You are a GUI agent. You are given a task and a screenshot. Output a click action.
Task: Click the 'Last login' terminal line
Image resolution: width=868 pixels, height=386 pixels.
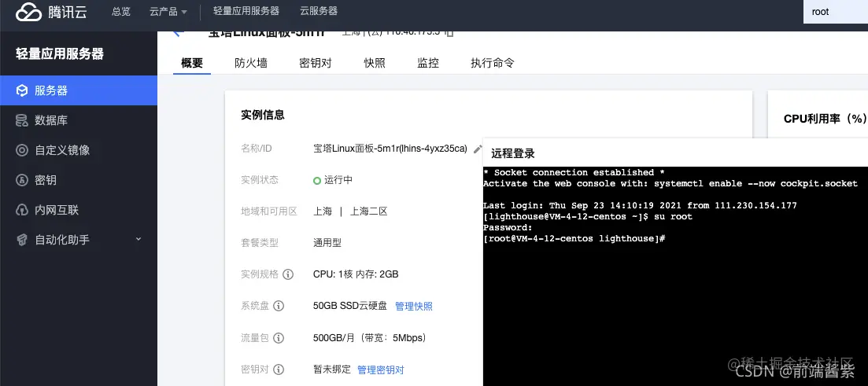click(x=640, y=206)
